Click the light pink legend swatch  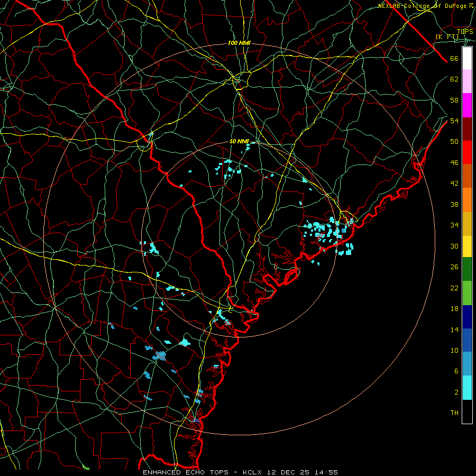[467, 81]
